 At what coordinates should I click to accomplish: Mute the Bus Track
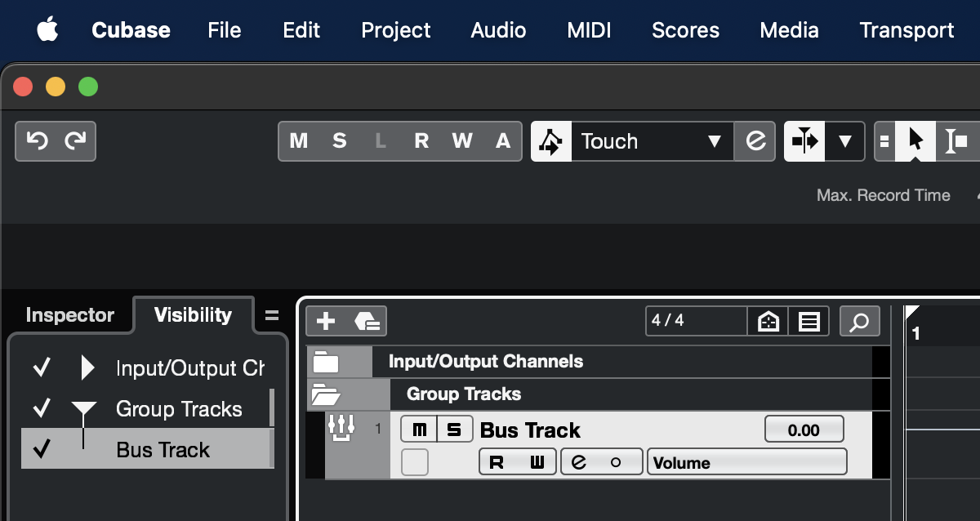(420, 430)
